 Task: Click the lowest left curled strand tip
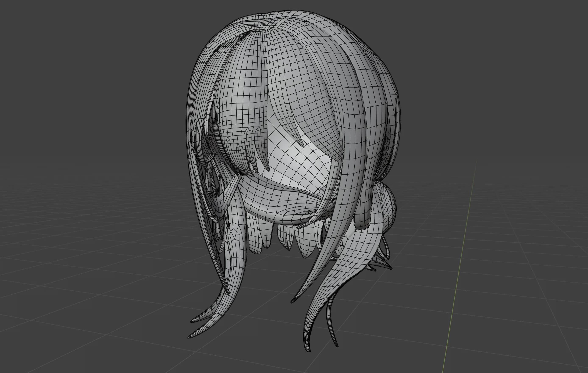coord(192,336)
